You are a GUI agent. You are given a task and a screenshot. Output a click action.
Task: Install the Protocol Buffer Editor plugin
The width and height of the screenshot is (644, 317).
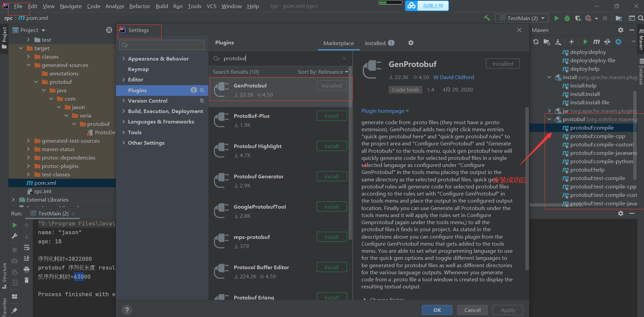[332, 267]
